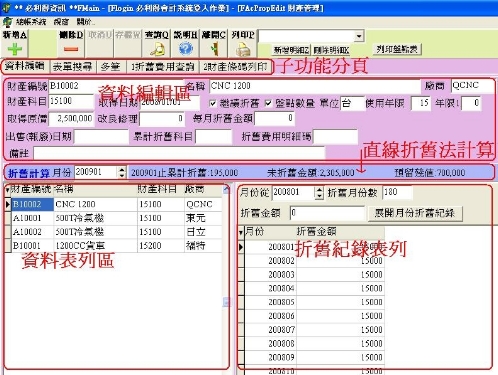Image resolution: width=498 pixels, height=375 pixels.
Task: Click the 累計折舊科目 field
Action: (x=213, y=137)
